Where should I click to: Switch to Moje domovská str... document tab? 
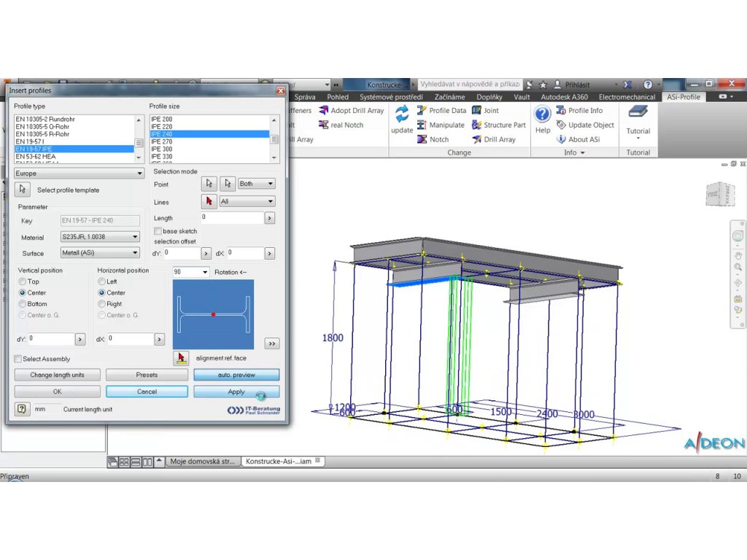coord(203,462)
